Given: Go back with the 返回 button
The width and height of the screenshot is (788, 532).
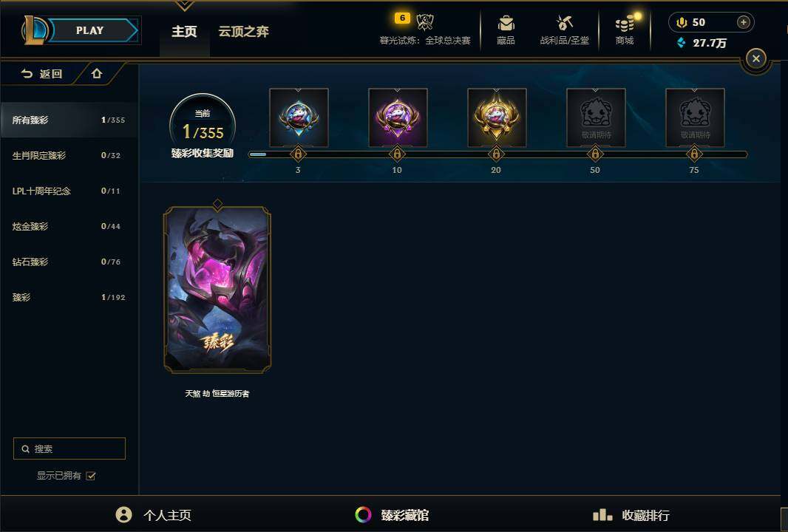Looking at the screenshot, I should 41,74.
